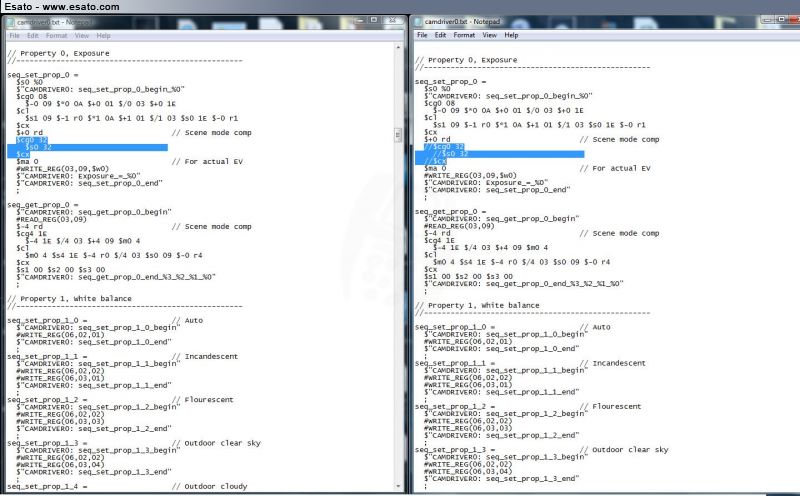Viewport: 800px width, 496px height.
Task: Click 'seq_set_prop_1_1 =' line in left window
Action: point(47,356)
